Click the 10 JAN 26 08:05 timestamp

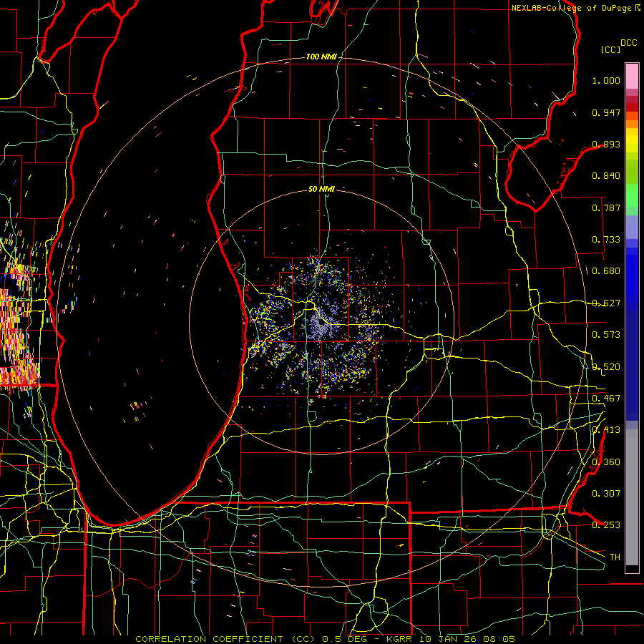point(467,639)
